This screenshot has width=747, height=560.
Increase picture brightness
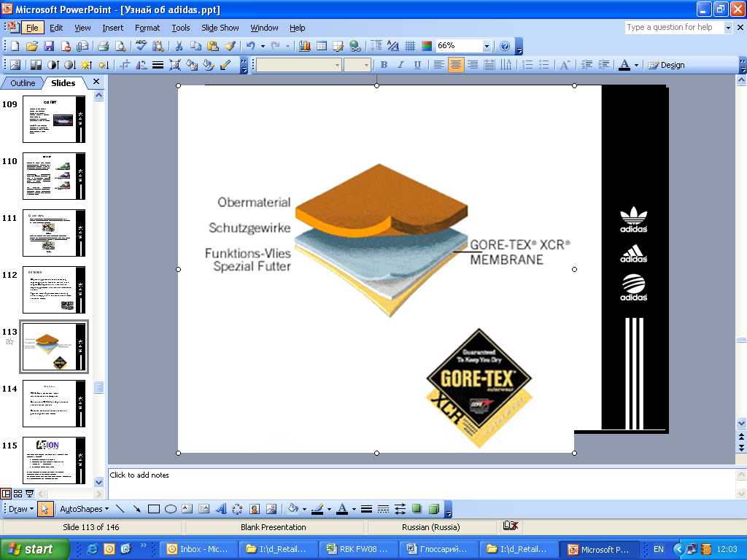pyautogui.click(x=86, y=65)
